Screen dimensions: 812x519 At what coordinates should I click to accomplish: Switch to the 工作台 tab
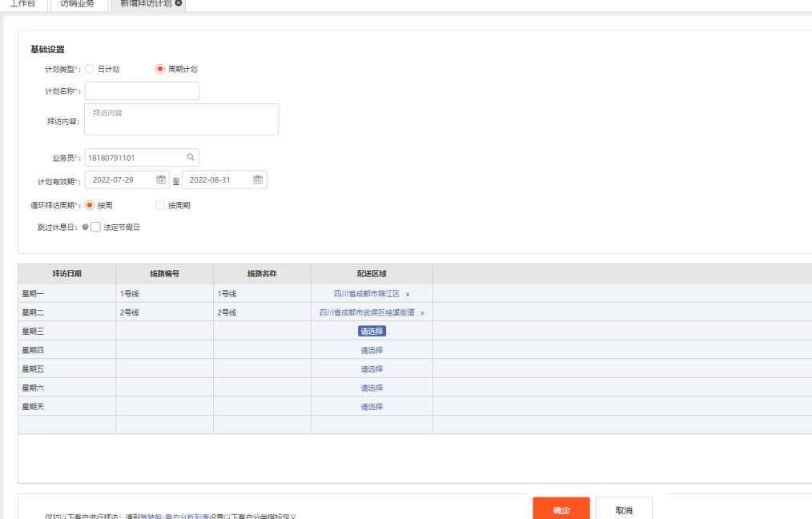(22, 4)
